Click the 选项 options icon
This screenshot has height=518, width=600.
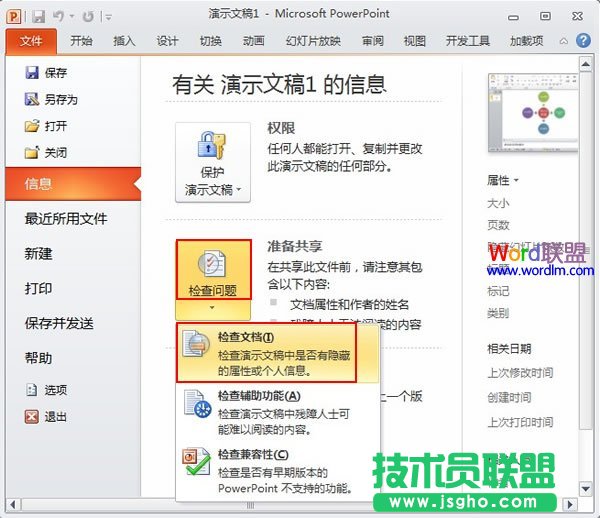[x=32, y=390]
